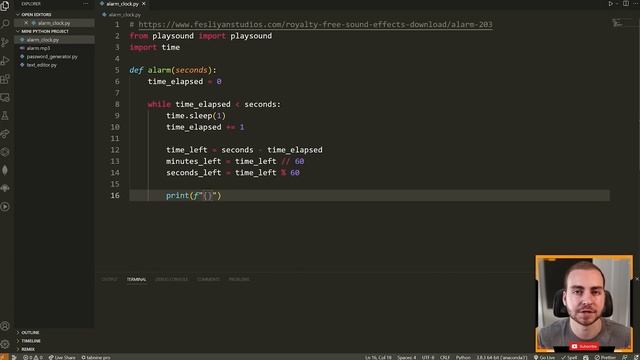The height and width of the screenshot is (360, 640).
Task: Open the Extensions view
Action: point(5,79)
